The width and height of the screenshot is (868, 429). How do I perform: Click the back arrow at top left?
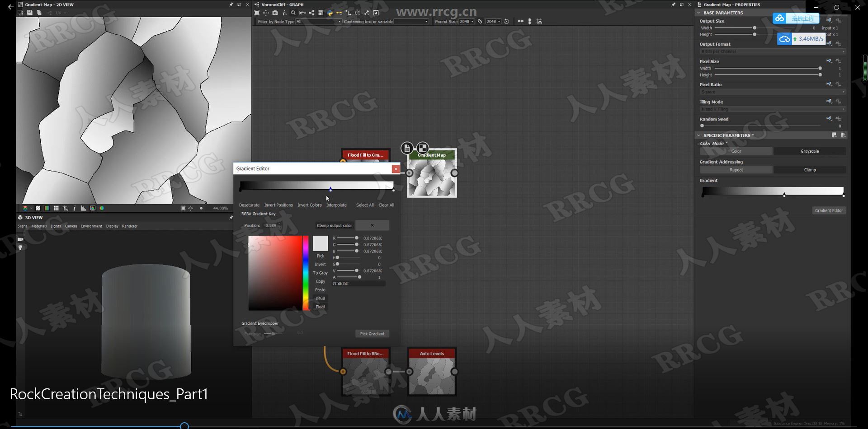click(10, 7)
